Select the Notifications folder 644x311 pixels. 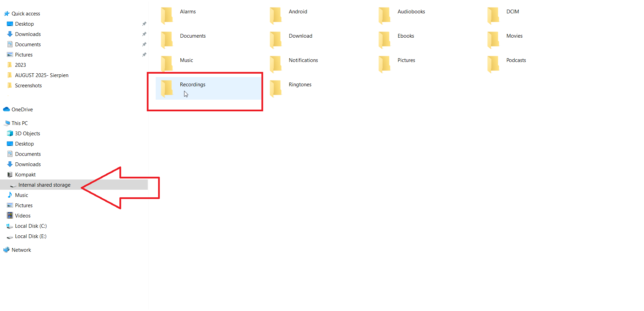coord(303,60)
